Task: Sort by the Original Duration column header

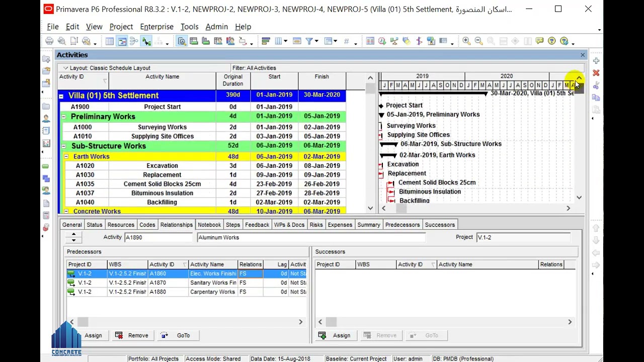Action: coord(233,80)
